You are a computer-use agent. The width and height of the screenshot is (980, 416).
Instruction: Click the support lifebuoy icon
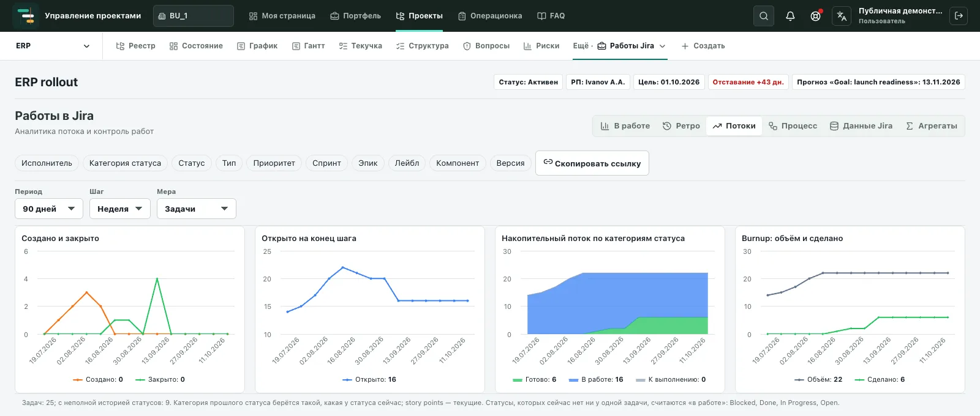point(815,16)
